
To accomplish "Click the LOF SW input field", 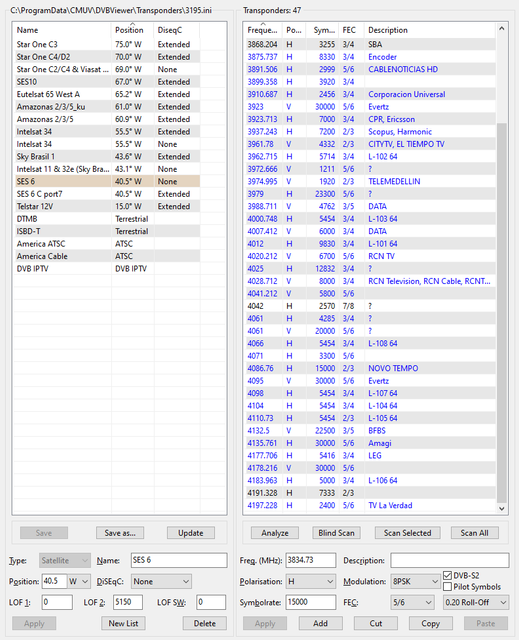I will click(x=211, y=602).
